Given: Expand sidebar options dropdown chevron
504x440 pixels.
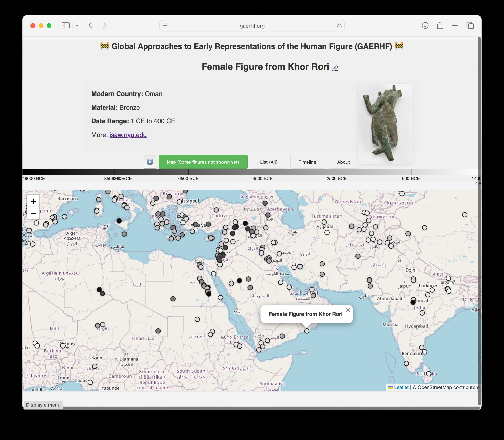Looking at the screenshot, I should (77, 25).
